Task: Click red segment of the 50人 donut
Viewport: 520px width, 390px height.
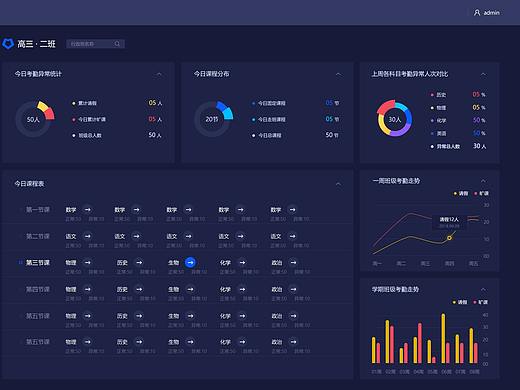Action: point(49,114)
